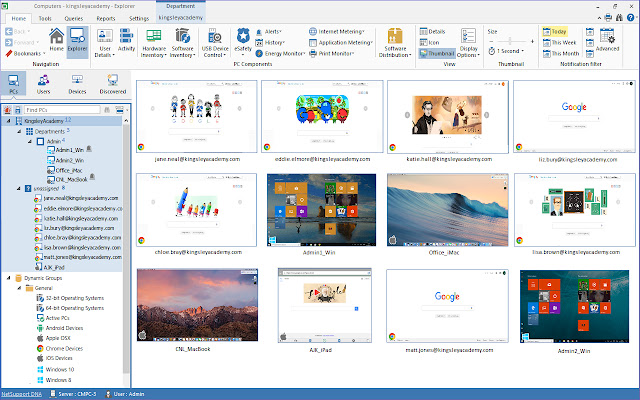Collapse the Dynamic Groups node
The width and height of the screenshot is (640, 400).
click(8, 278)
